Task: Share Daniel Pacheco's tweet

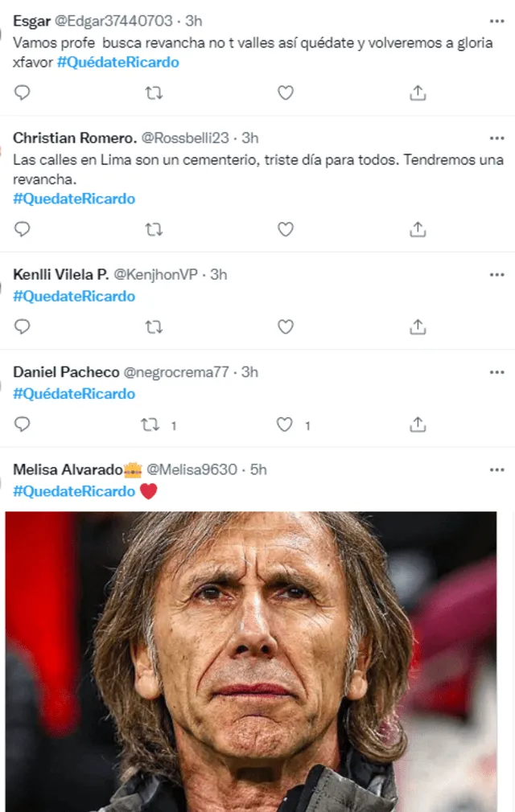Action: pyautogui.click(x=418, y=424)
